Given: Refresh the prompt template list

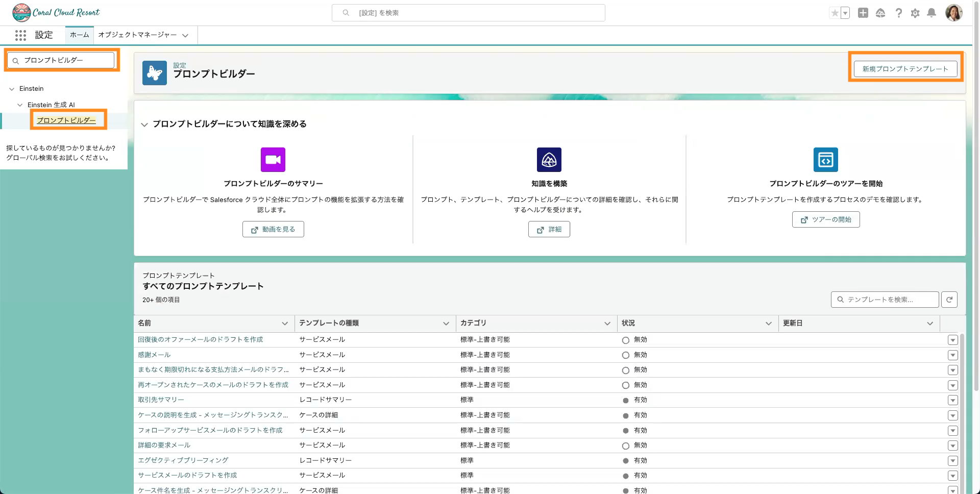Looking at the screenshot, I should pos(949,300).
